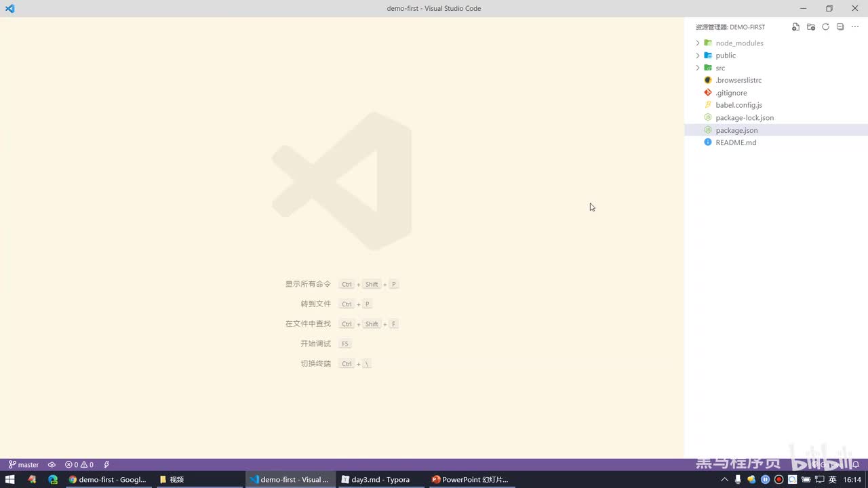Open the Windows Start menu
Image resolution: width=868 pixels, height=488 pixels.
coord(10,479)
